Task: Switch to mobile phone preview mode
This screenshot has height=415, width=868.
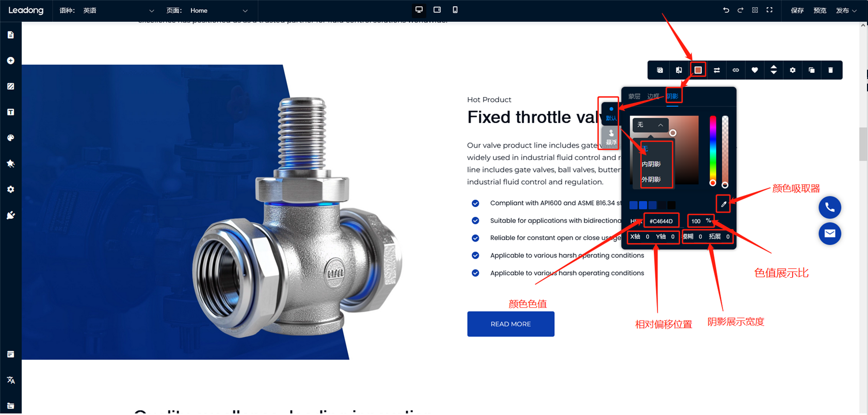Action: [455, 10]
